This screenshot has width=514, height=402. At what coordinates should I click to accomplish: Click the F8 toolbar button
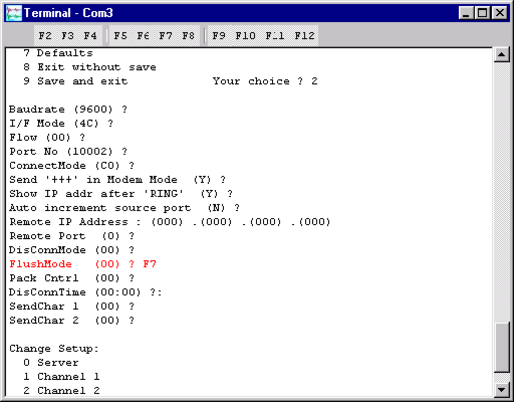tap(188, 36)
